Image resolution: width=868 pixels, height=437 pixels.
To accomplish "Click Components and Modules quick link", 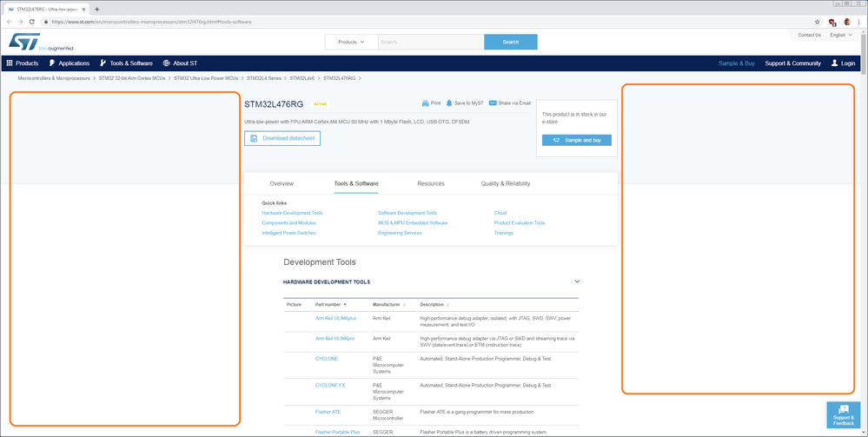I will [289, 222].
